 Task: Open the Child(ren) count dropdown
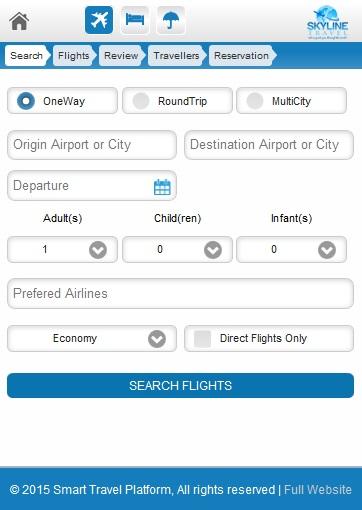point(177,249)
